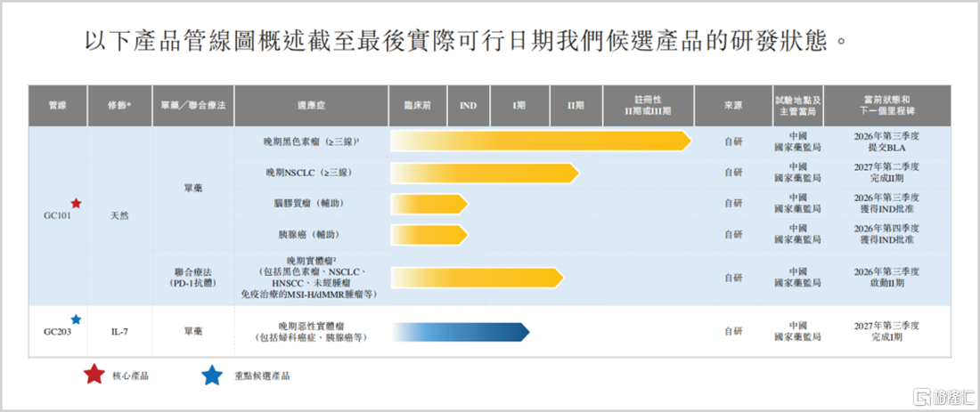980x412 pixels.
Task: Click 自研 in the GC203 row
Action: (733, 332)
